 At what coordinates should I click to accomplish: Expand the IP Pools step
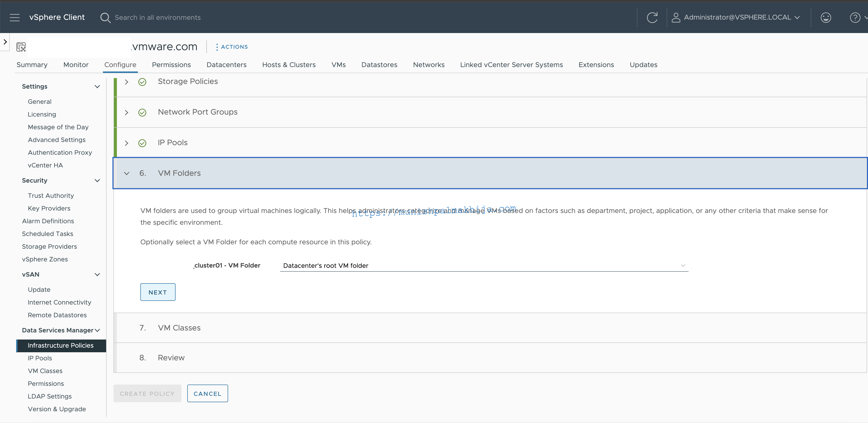126,143
